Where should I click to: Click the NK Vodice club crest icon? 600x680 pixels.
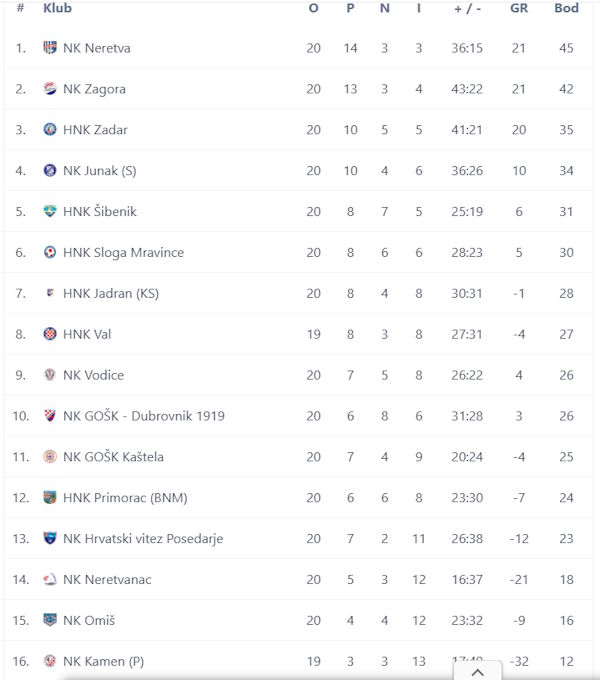coord(50,375)
